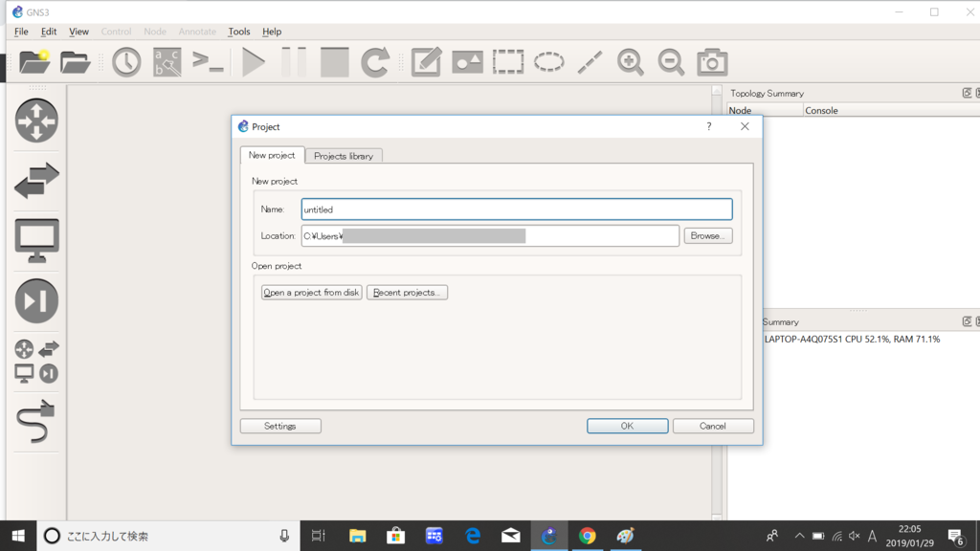The image size is (980, 551).
Task: Open the snapshot manager clock icon
Action: click(x=126, y=62)
